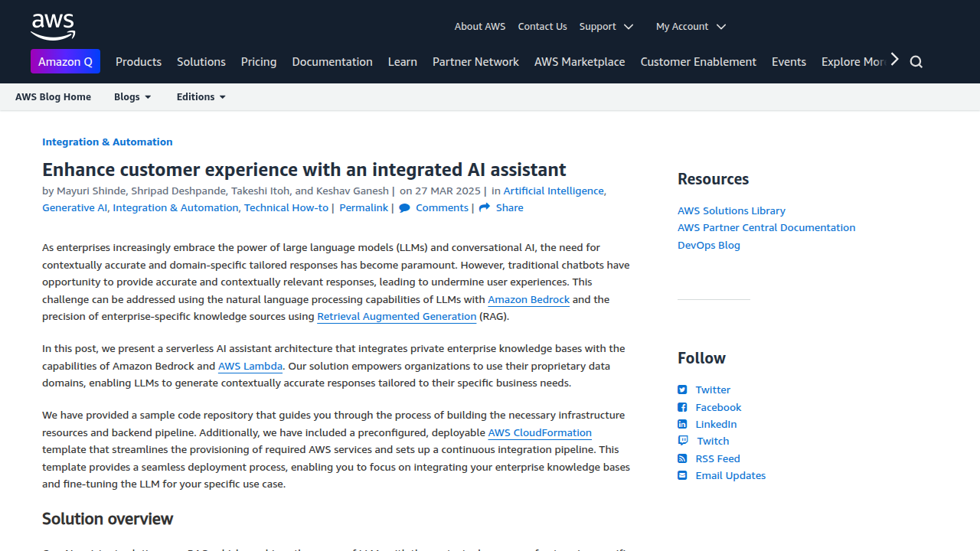This screenshot has width=980, height=551.
Task: Open the Events menu item
Action: pos(789,62)
